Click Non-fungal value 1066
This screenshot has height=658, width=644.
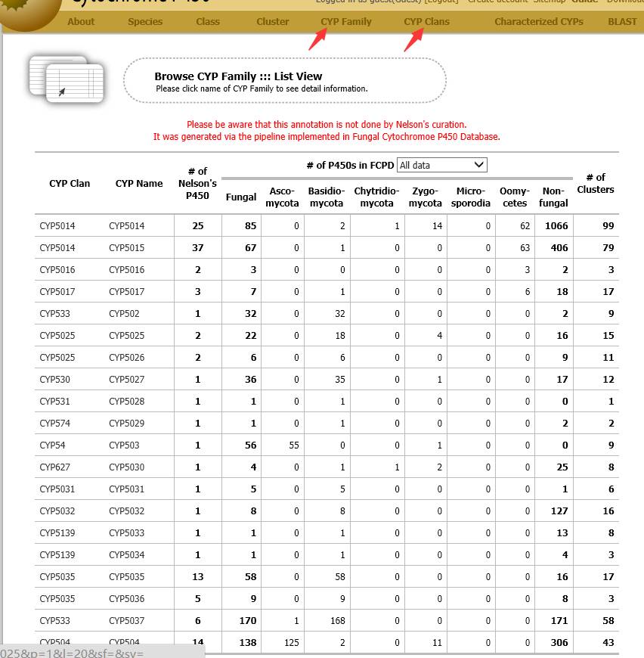coord(556,226)
